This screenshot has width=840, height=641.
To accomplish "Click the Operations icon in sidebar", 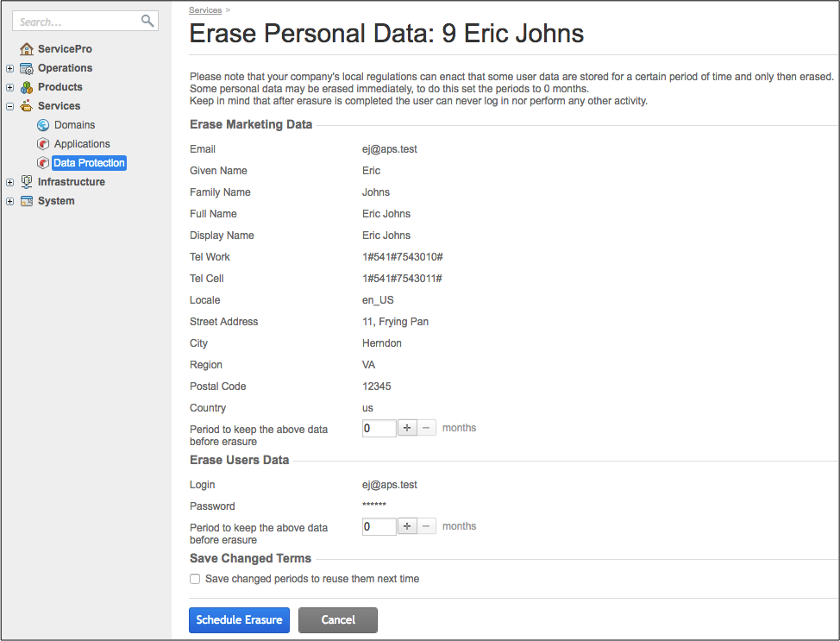I will [x=27, y=68].
